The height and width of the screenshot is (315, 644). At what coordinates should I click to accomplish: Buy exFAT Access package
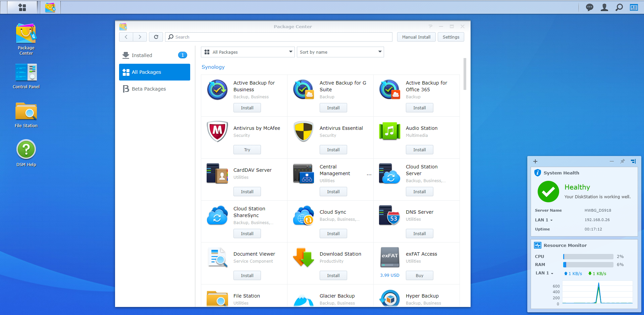pos(420,275)
